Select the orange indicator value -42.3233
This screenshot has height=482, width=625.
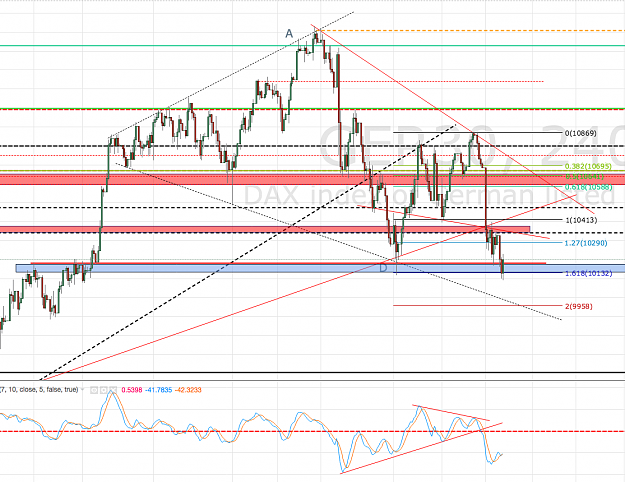tap(188, 390)
